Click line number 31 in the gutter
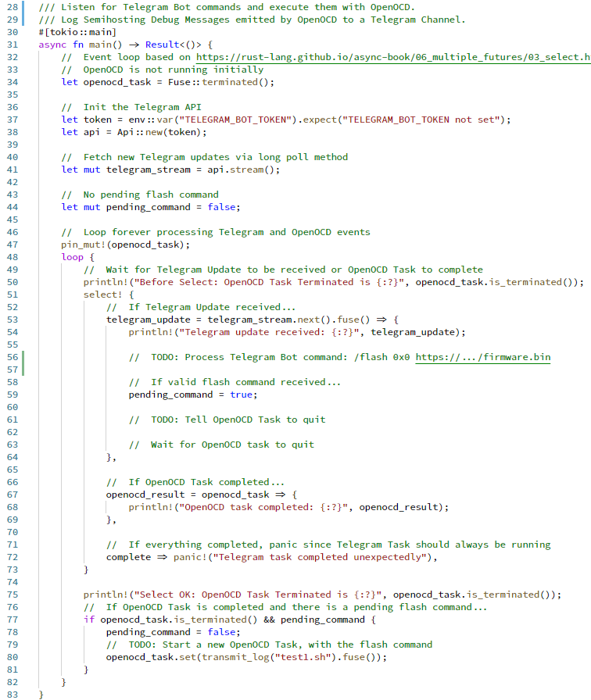 tap(13, 45)
